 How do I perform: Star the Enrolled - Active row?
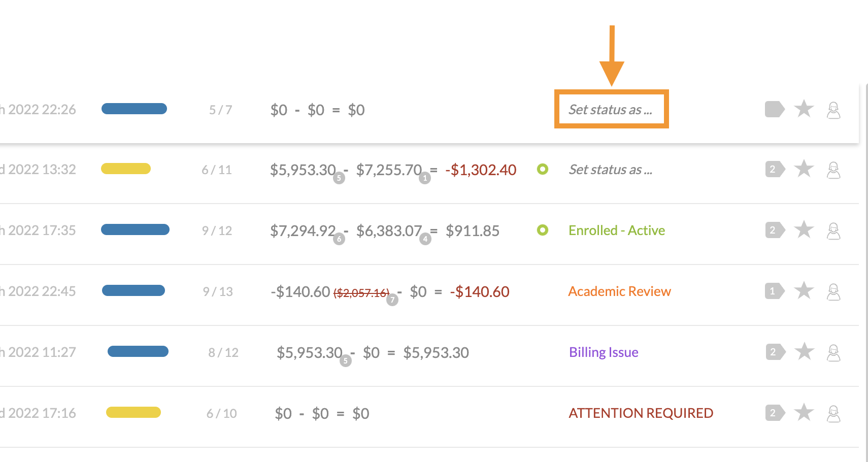(x=804, y=230)
